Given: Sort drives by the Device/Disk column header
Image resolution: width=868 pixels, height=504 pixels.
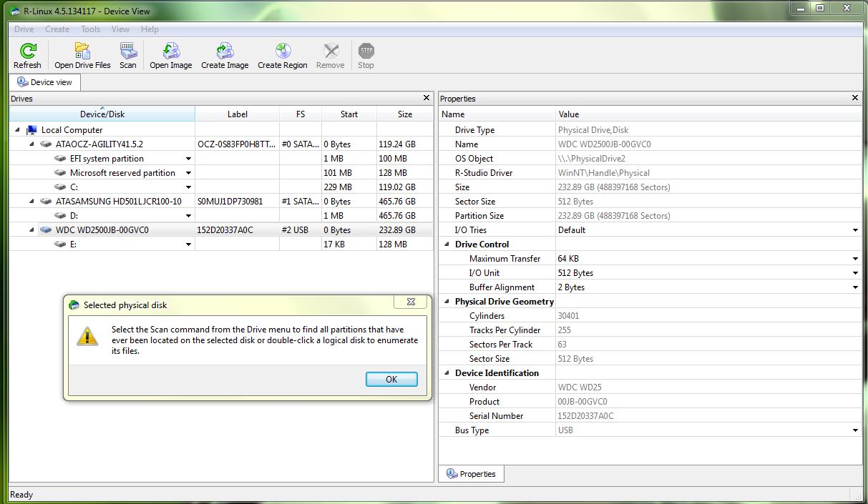Looking at the screenshot, I should [102, 114].
